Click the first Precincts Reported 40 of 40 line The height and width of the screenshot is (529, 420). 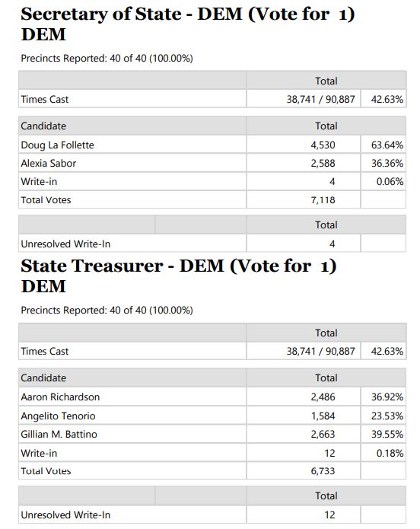coord(107,59)
